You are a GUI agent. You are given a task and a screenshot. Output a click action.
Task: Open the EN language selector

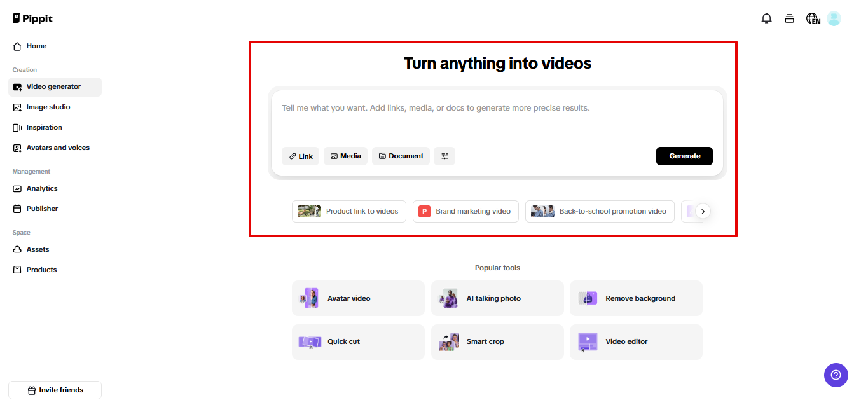[813, 18]
